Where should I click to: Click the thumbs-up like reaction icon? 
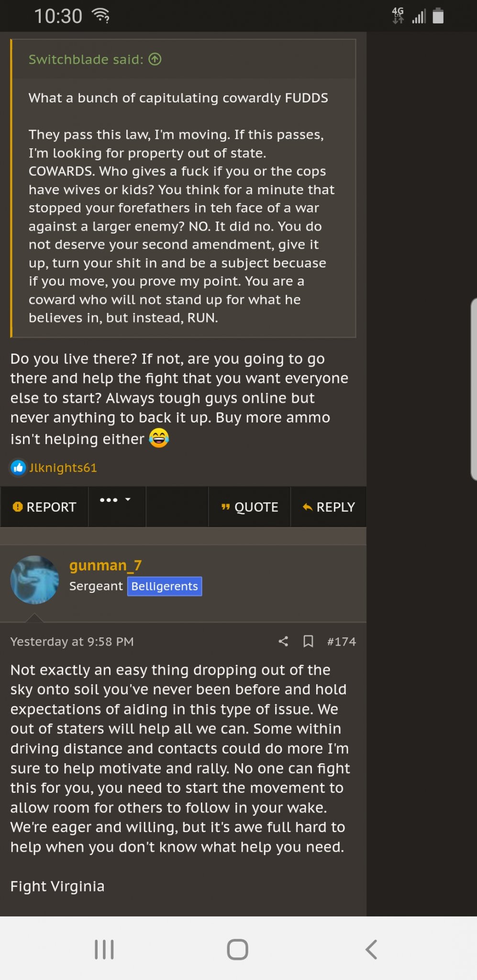coord(18,468)
